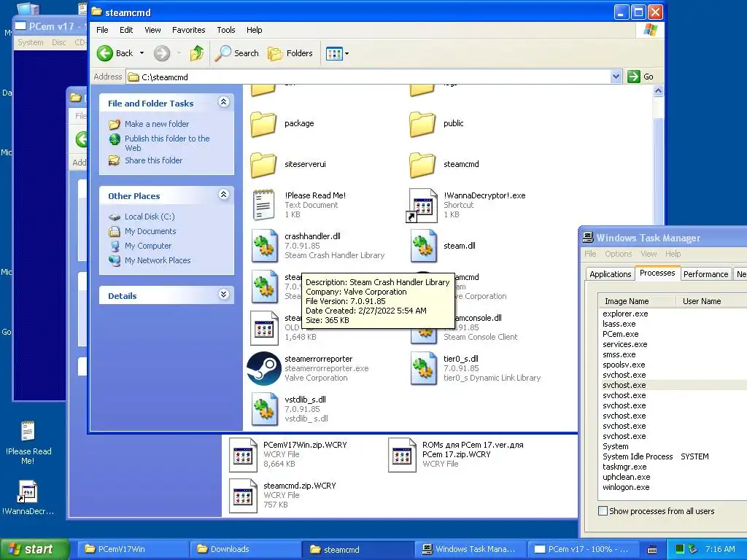Open My Documents from Other Places
Viewport: 747px width, 560px height.
coord(150,231)
